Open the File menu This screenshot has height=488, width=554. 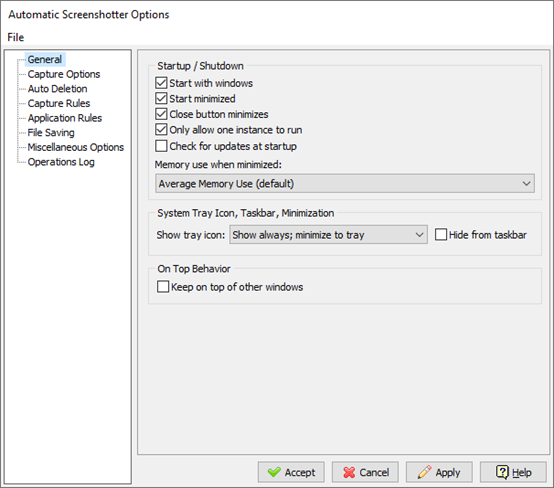16,37
